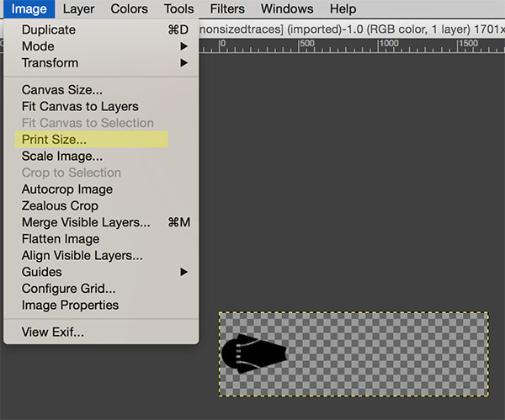
Task: Choose Duplicate from the Image menu
Action: tap(49, 29)
